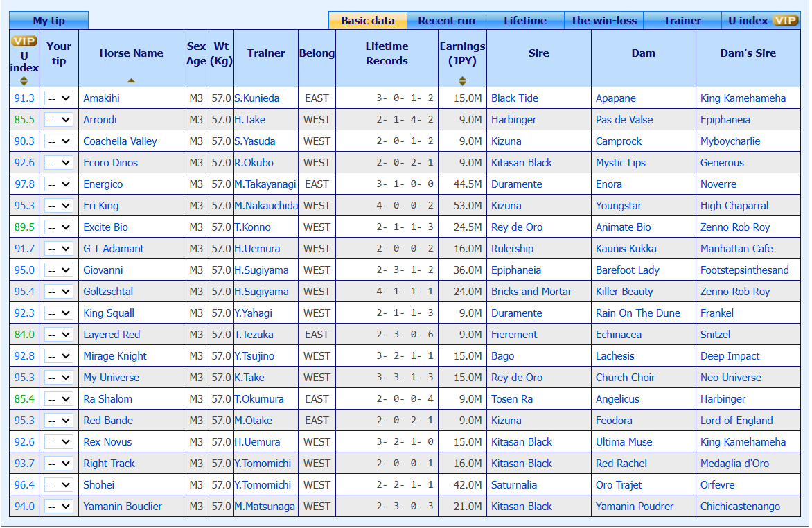812x528 pixels.
Task: Click earnings value 53.0M
Action: click(468, 206)
